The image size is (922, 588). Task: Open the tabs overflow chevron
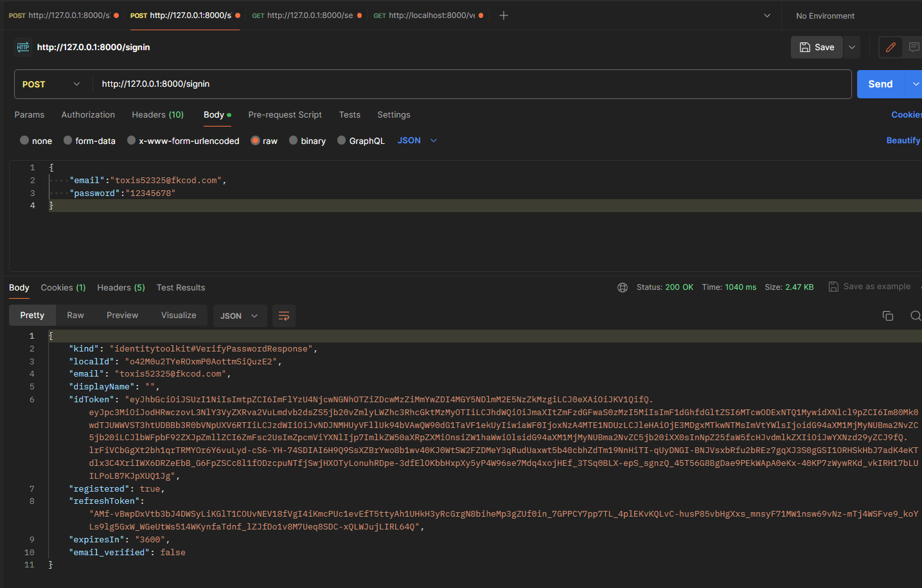coord(767,15)
